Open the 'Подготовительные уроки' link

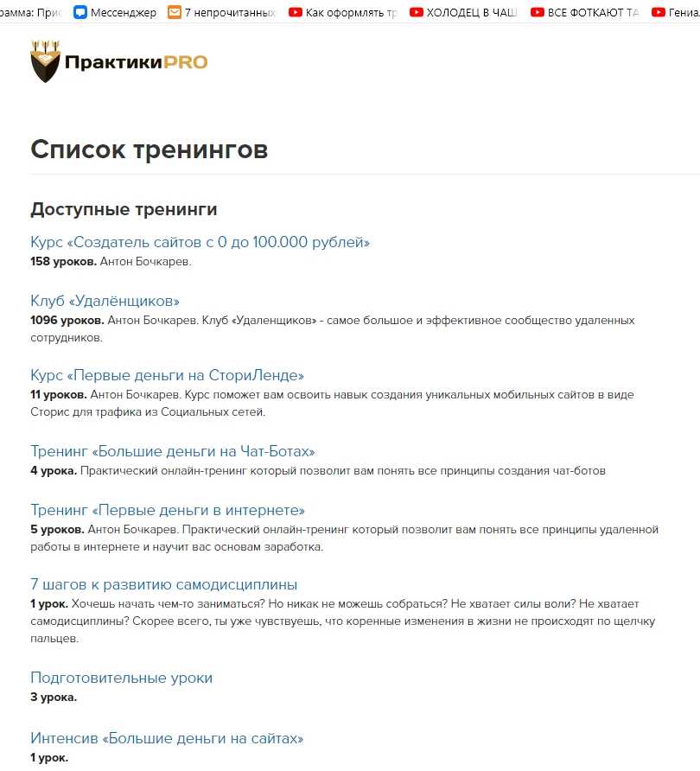pyautogui.click(x=121, y=678)
